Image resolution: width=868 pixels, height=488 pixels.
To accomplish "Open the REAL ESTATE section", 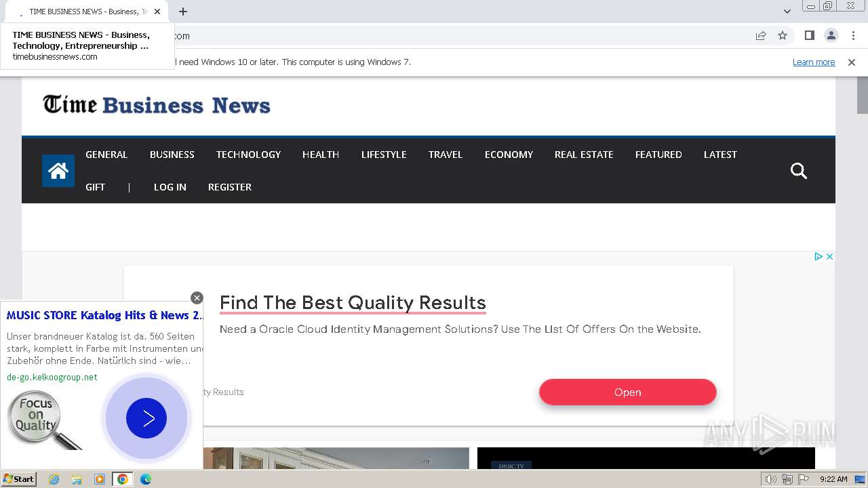I will click(584, 155).
